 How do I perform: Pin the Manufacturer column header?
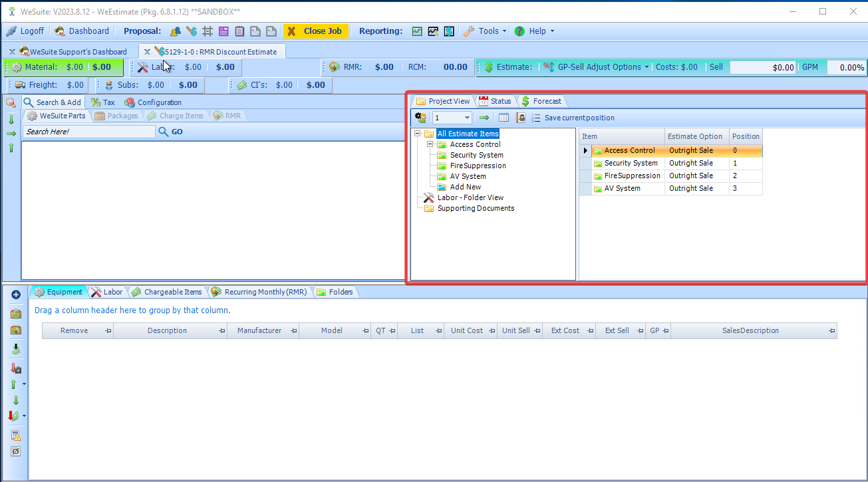(293, 330)
